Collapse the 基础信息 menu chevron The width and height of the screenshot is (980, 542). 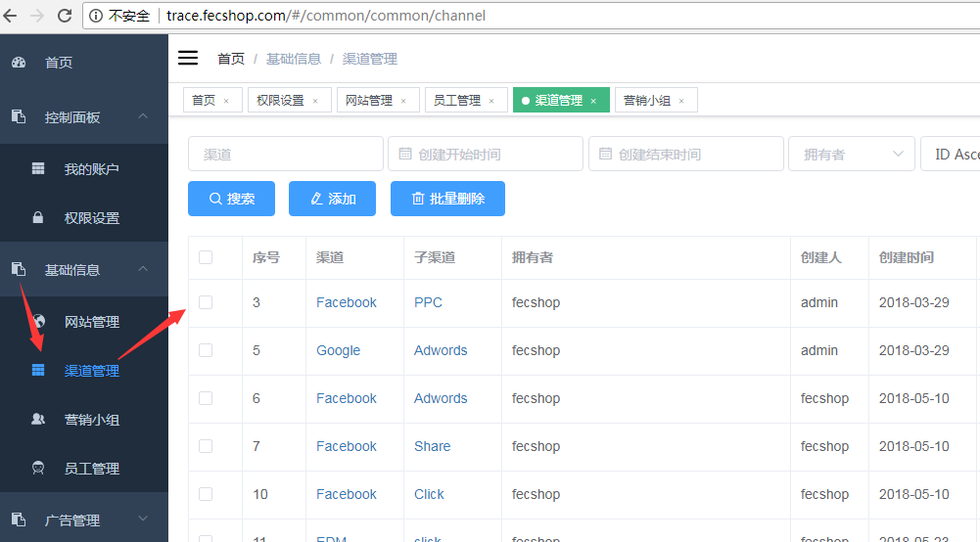click(143, 268)
